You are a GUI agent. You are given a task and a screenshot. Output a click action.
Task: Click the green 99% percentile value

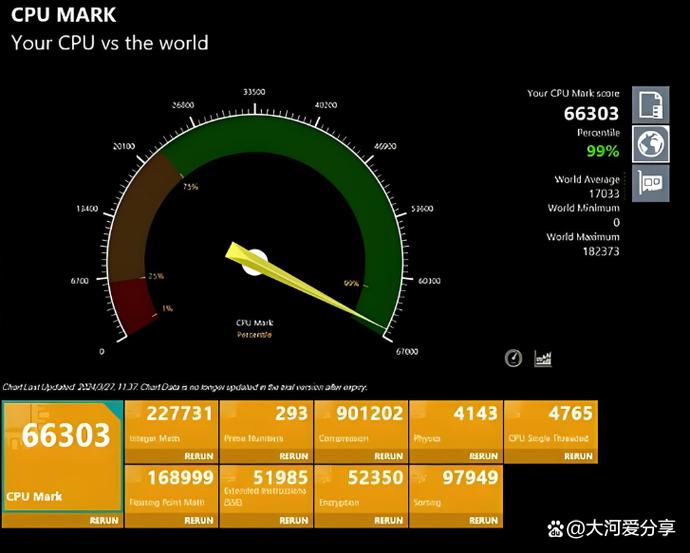pyautogui.click(x=602, y=151)
